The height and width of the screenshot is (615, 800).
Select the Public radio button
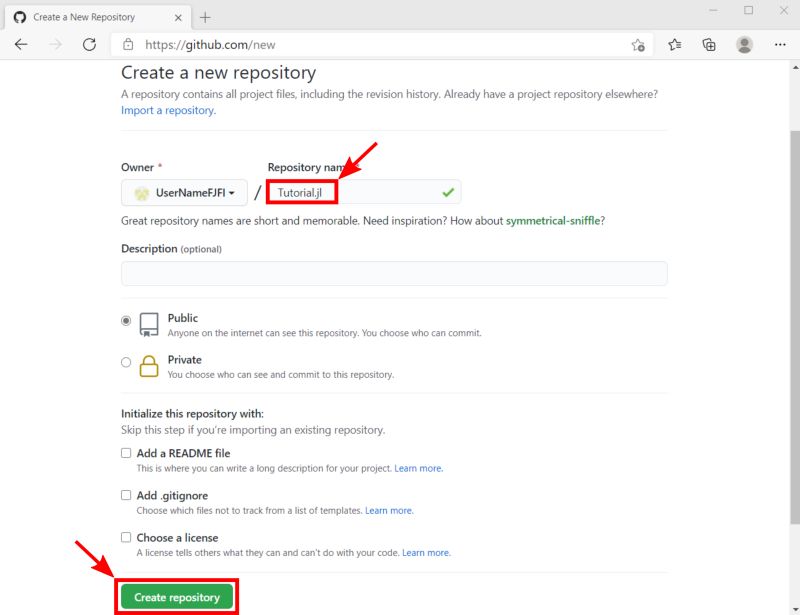(x=126, y=321)
